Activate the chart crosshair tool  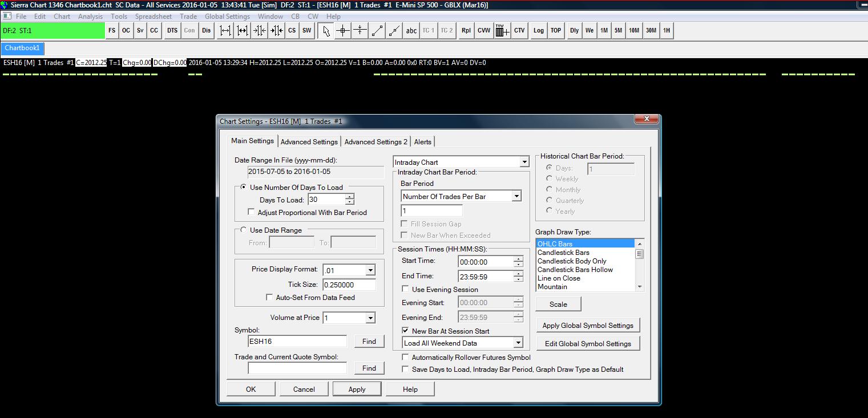343,31
